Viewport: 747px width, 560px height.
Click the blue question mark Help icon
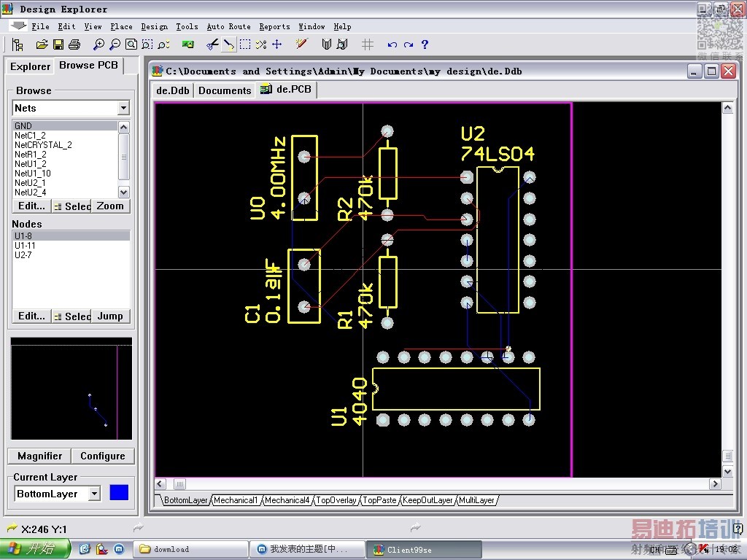pos(425,44)
